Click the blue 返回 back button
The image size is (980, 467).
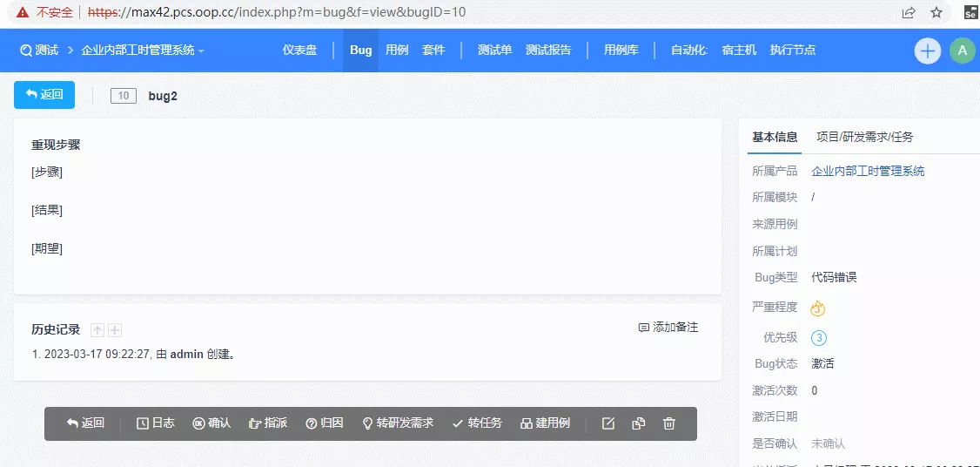44,95
